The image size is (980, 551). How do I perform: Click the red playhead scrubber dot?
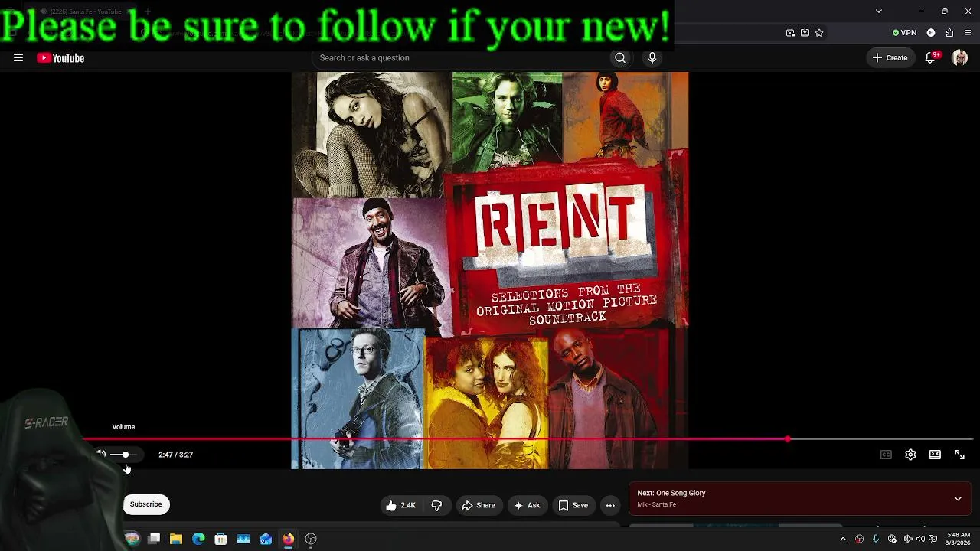click(x=787, y=439)
